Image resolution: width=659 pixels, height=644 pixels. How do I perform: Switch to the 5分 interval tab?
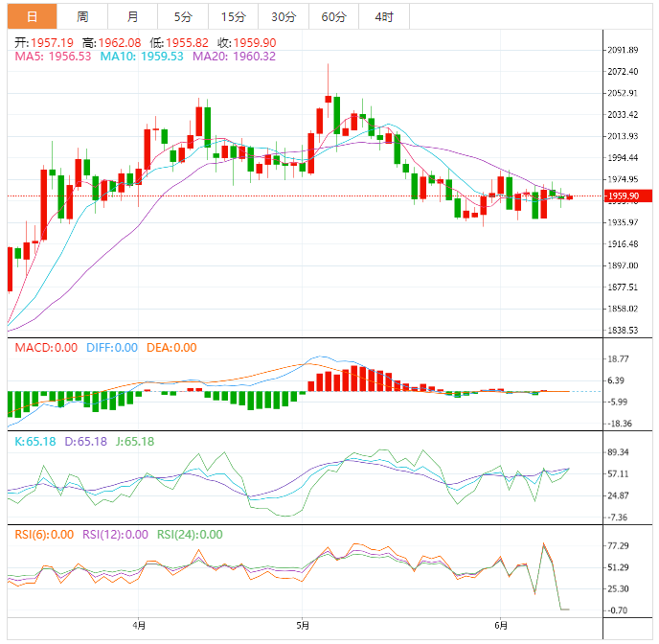pos(182,16)
